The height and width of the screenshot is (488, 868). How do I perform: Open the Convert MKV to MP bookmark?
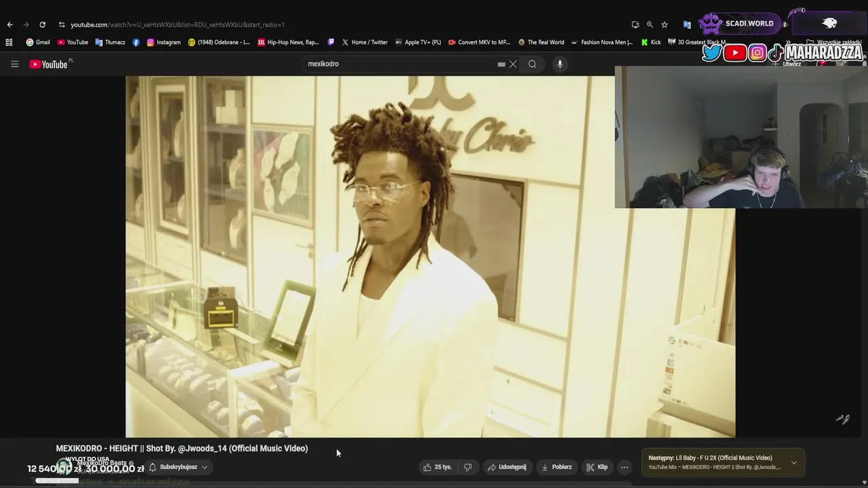click(479, 42)
